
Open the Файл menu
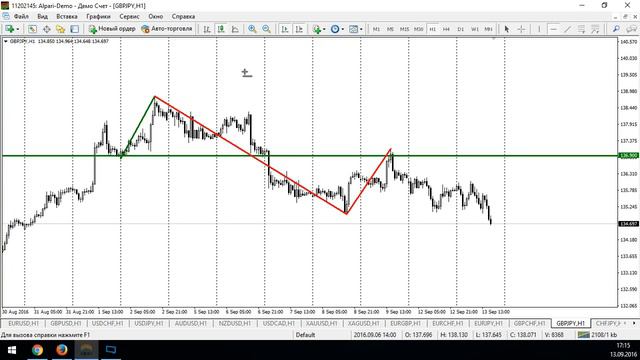(21, 17)
